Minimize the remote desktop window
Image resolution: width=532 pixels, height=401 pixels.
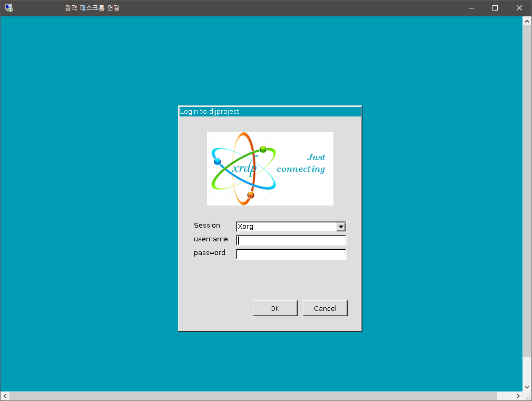coord(471,8)
